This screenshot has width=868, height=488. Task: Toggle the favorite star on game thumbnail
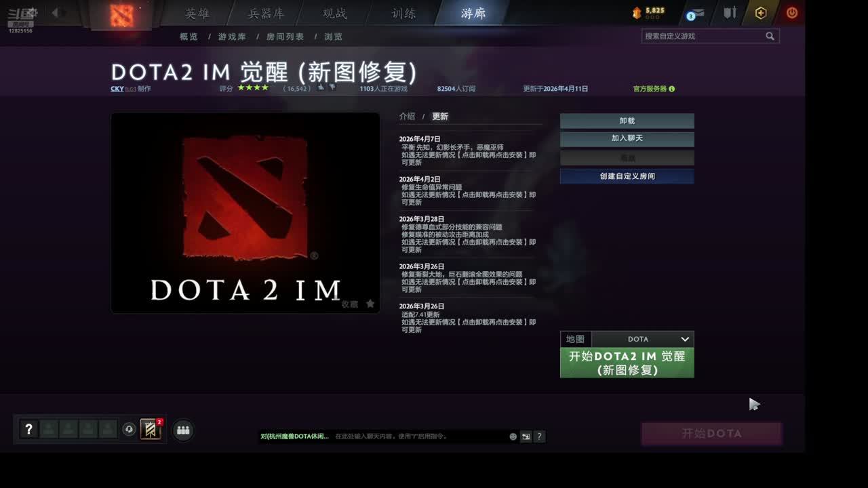click(370, 304)
